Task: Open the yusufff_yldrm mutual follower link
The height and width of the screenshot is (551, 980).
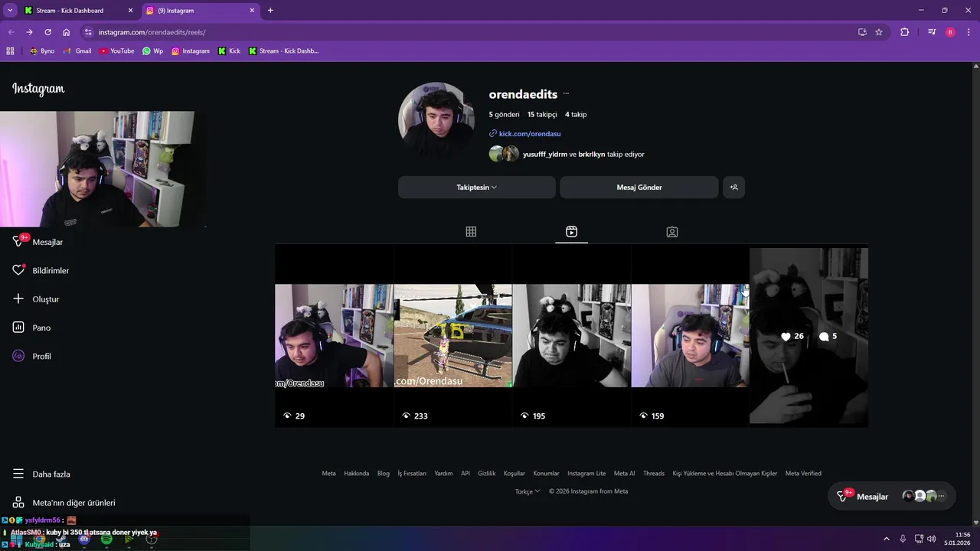Action: (x=545, y=154)
